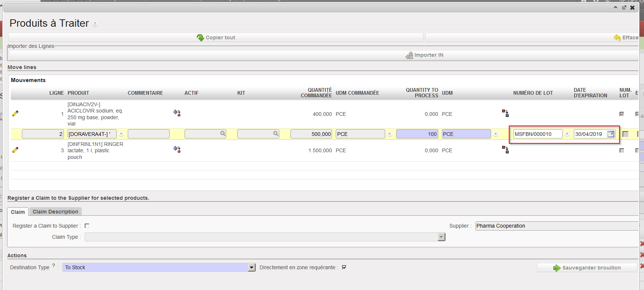Open the Destination Type dropdown
This screenshot has width=644, height=290.
(x=251, y=267)
